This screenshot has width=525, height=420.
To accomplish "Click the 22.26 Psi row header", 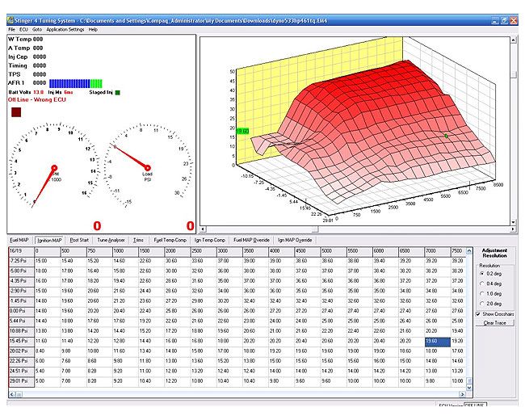I will tap(21, 361).
